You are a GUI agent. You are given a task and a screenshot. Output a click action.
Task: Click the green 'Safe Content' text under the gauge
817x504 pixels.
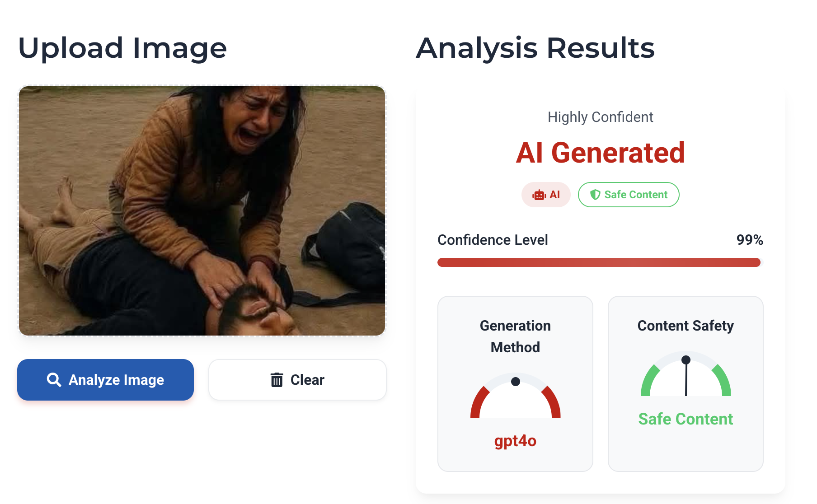[686, 419]
